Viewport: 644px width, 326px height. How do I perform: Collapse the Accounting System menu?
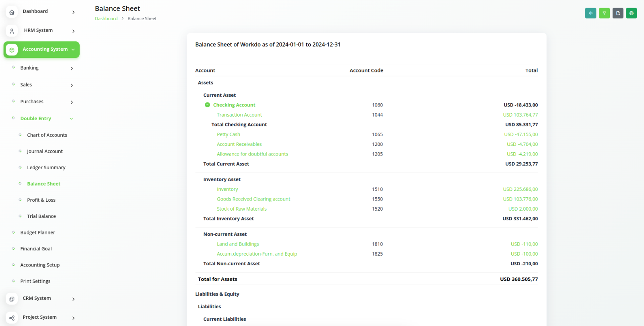pyautogui.click(x=73, y=49)
